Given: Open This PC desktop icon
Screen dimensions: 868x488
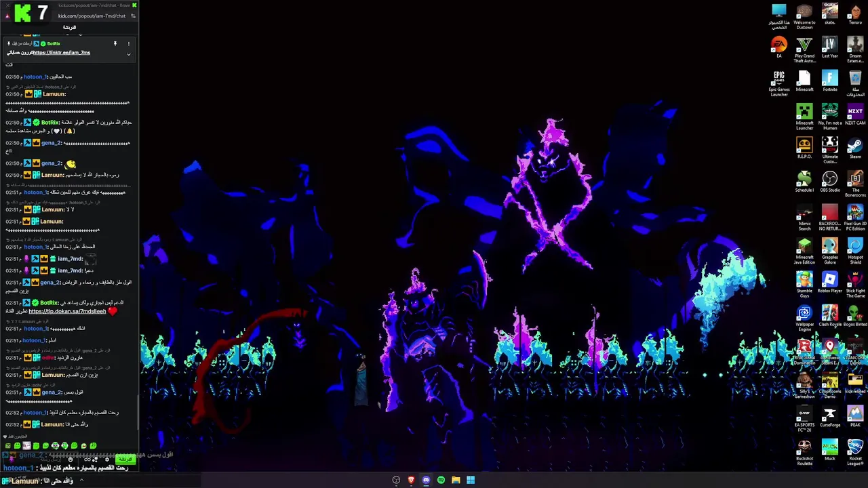Looking at the screenshot, I should 779,16.
